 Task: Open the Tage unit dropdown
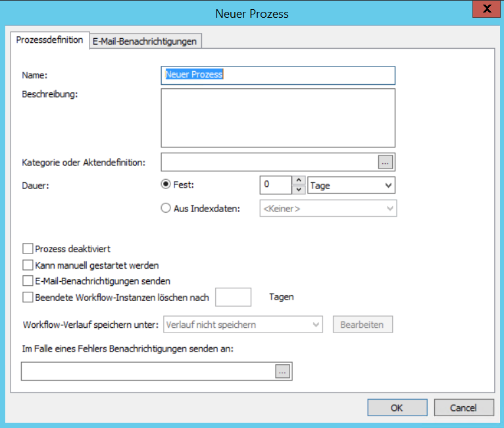[x=351, y=185]
